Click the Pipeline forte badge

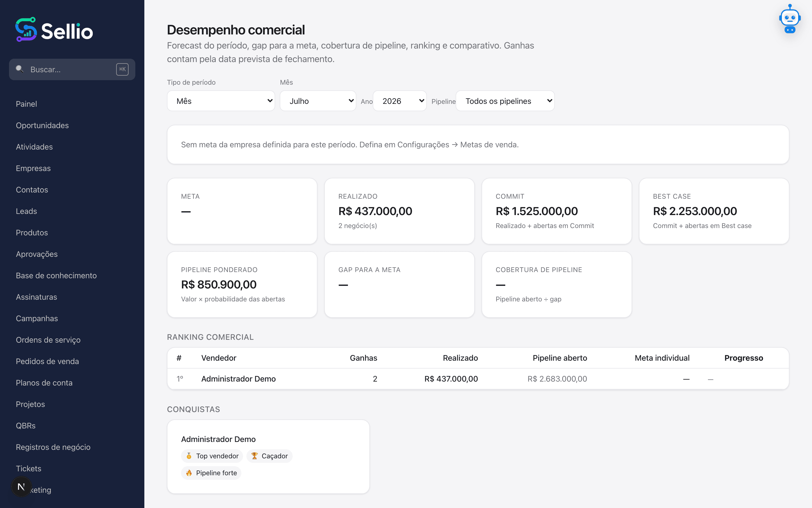point(211,473)
